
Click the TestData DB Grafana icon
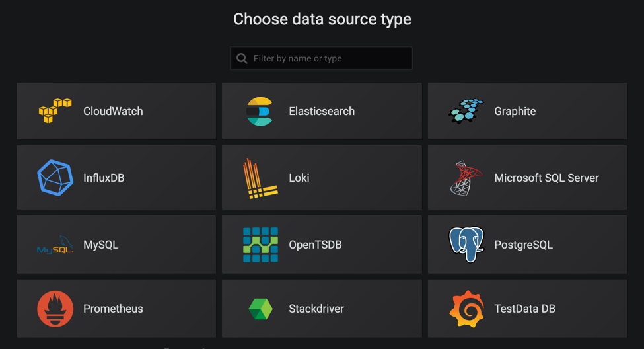click(x=466, y=309)
